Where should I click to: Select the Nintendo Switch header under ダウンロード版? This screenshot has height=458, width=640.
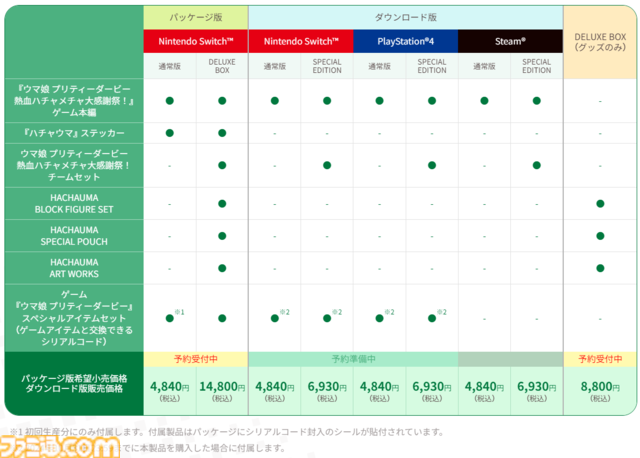301,41
